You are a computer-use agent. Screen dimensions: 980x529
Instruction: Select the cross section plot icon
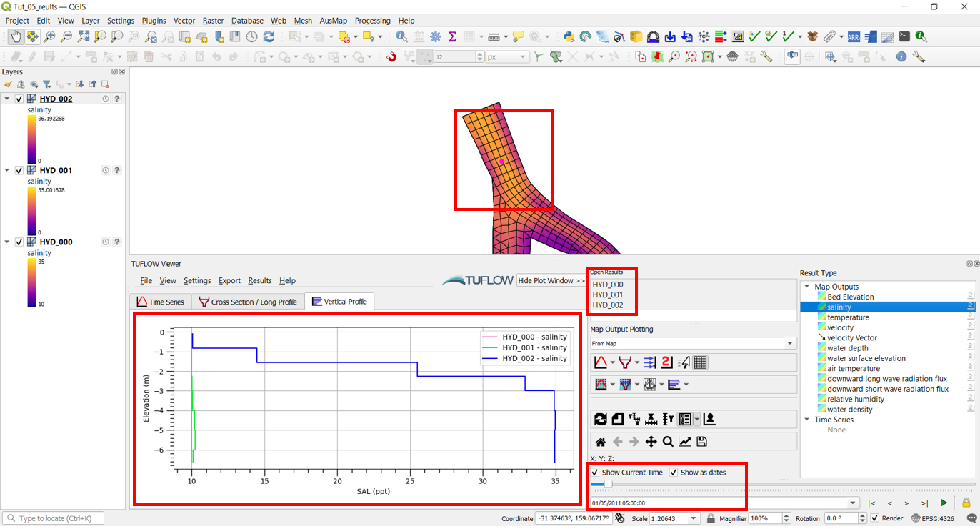(x=626, y=362)
